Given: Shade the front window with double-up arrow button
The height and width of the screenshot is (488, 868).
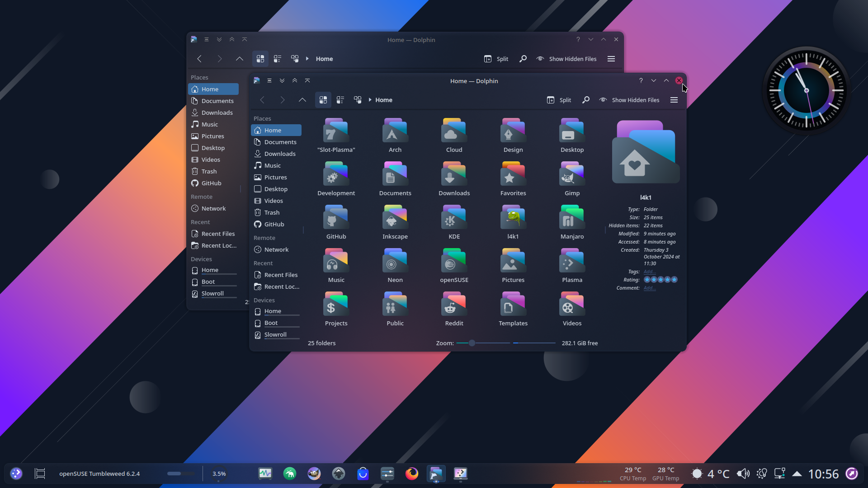Looking at the screenshot, I should pyautogui.click(x=307, y=80).
